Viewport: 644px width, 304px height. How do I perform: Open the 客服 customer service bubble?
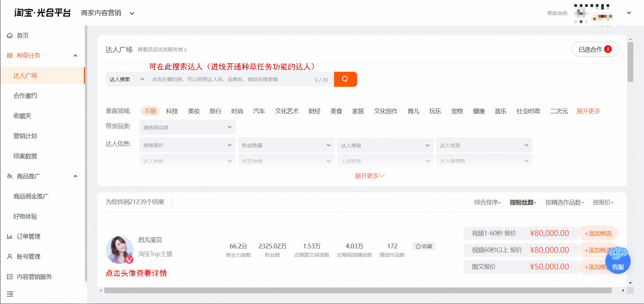tap(618, 261)
